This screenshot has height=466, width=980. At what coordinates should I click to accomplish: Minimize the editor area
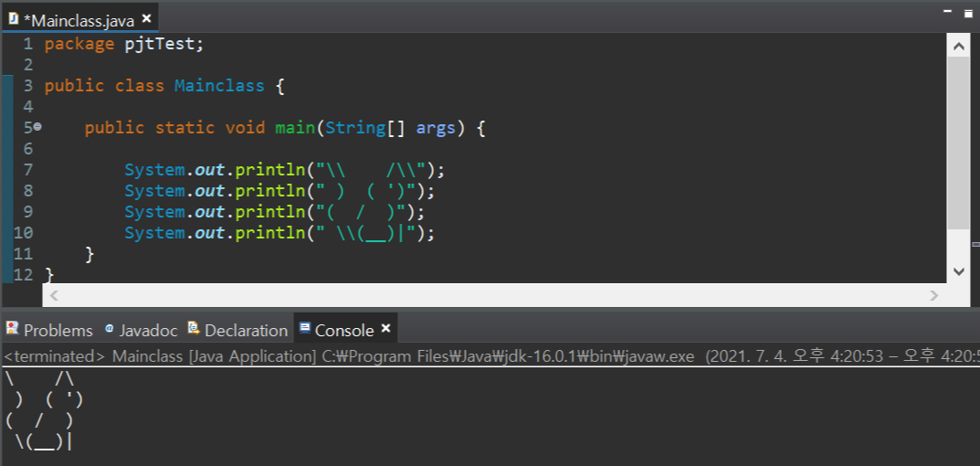coord(948,12)
